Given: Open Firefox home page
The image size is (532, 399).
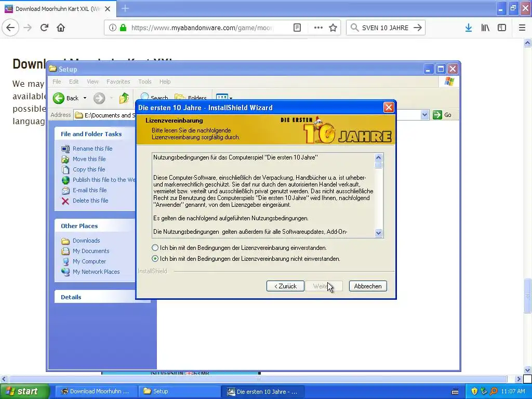Looking at the screenshot, I should 61,28.
